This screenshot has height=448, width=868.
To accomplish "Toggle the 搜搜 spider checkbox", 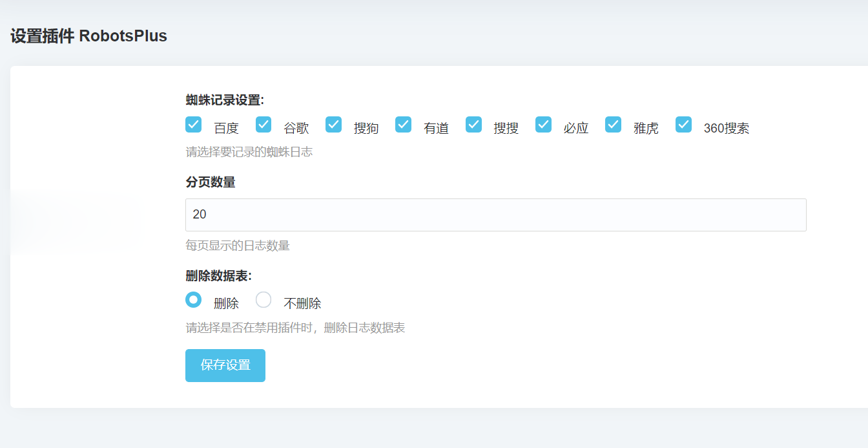I will tap(473, 124).
